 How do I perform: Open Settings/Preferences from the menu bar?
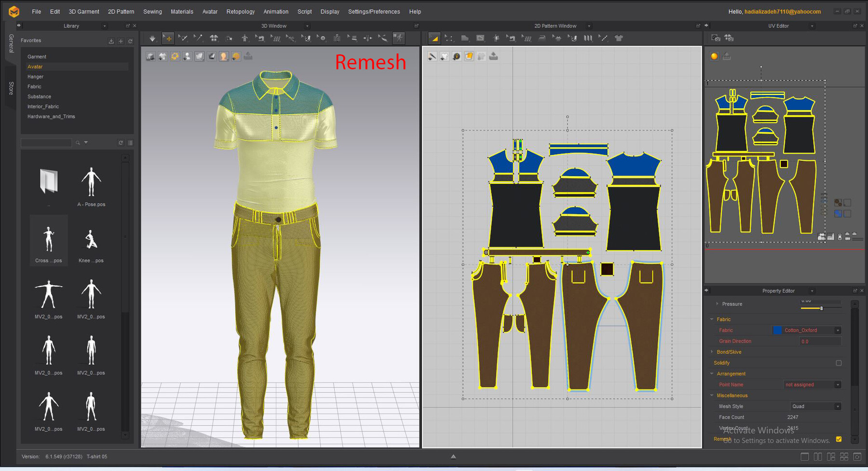[x=374, y=11]
